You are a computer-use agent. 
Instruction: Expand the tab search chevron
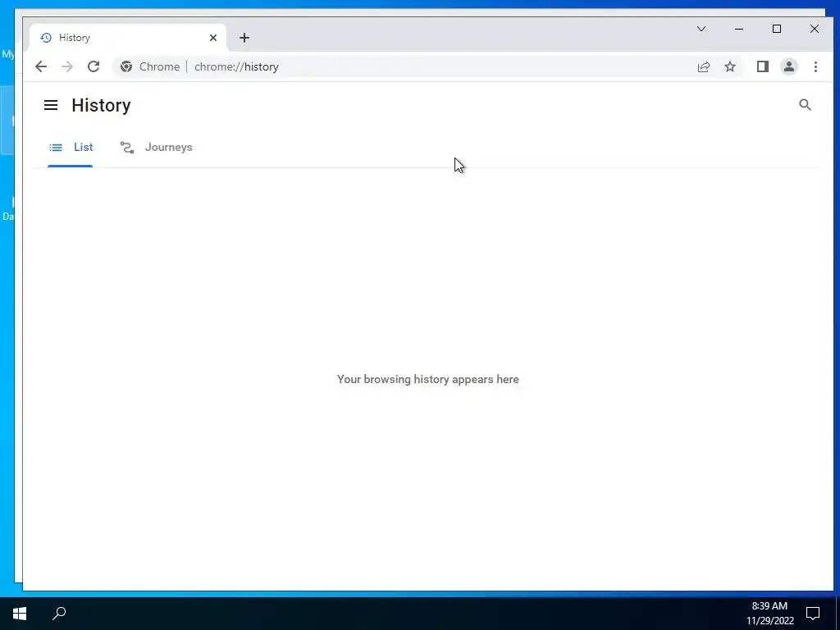(701, 29)
